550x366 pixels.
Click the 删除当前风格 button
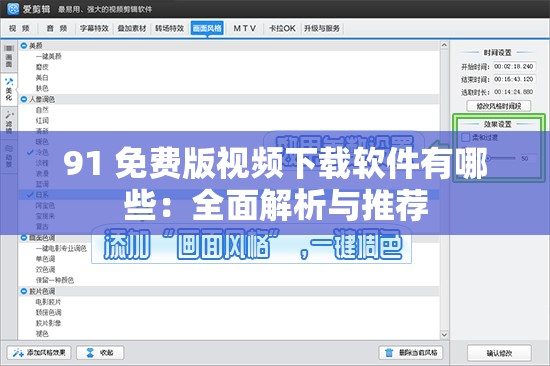[411, 353]
